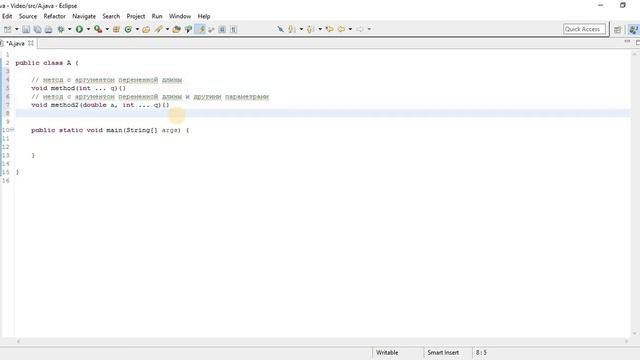Image resolution: width=640 pixels, height=360 pixels.
Task: Click 'public static void main' declaration line
Action: [x=110, y=130]
